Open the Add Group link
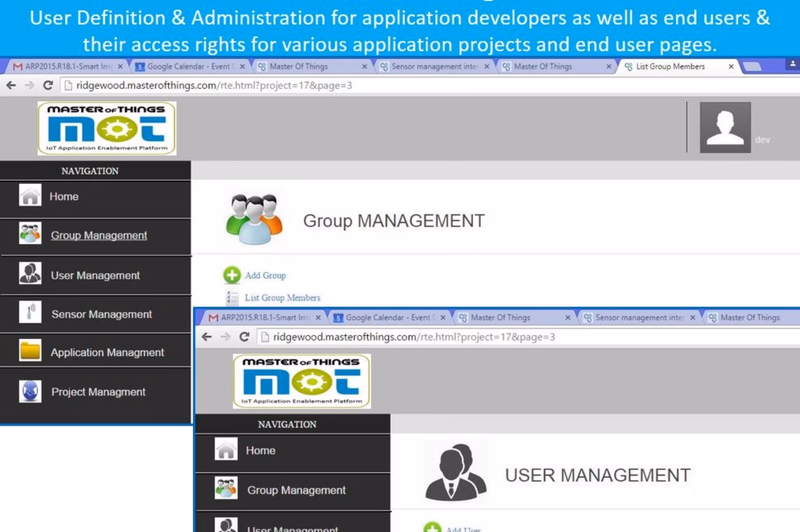 265,275
